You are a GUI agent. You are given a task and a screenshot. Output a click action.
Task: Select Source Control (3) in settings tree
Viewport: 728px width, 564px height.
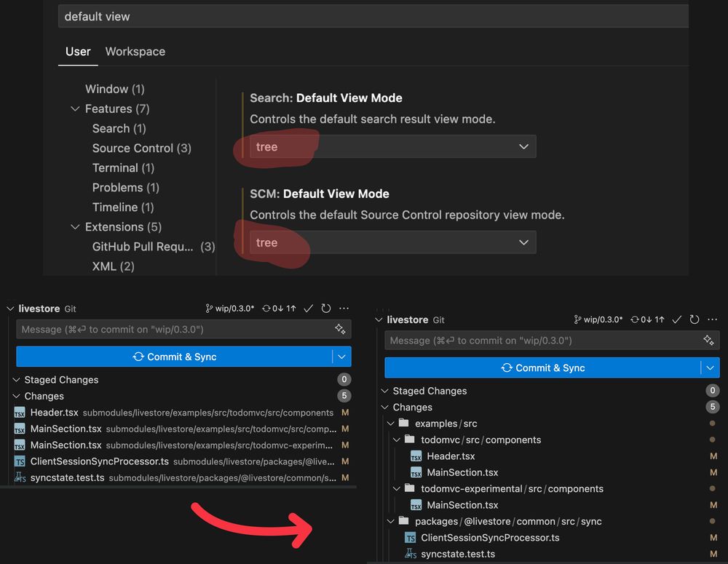pyautogui.click(x=142, y=148)
